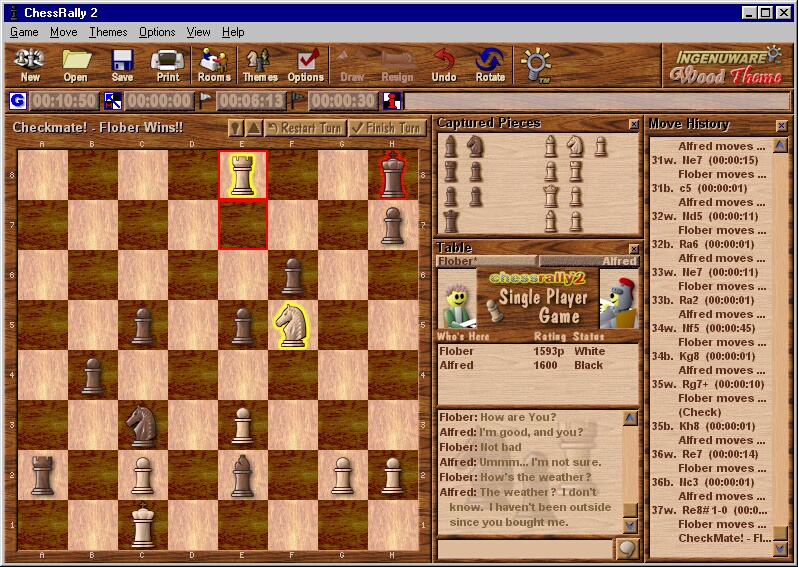Viewport: 798px width, 567px height.
Task: Click the up-triangle button above board
Action: (x=253, y=128)
